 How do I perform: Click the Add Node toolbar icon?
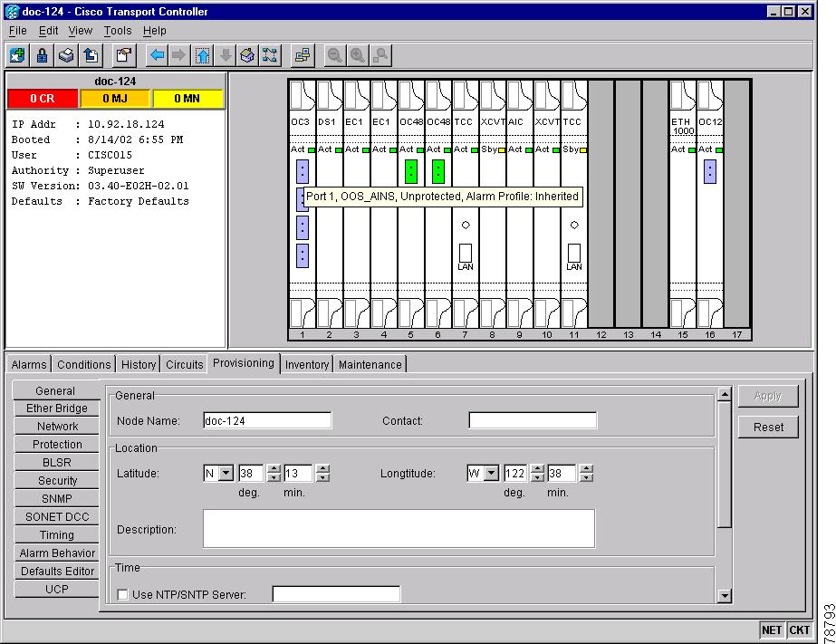17,55
